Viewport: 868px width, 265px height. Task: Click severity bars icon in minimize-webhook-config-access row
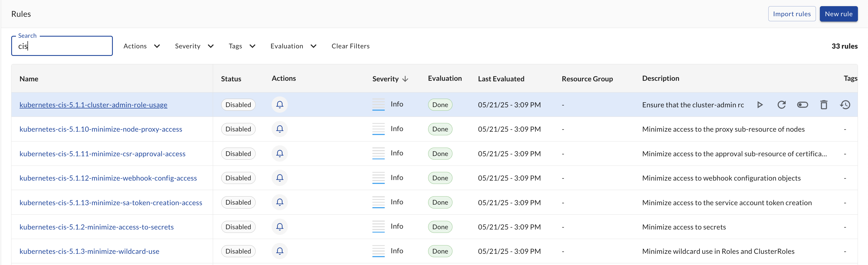[378, 178]
